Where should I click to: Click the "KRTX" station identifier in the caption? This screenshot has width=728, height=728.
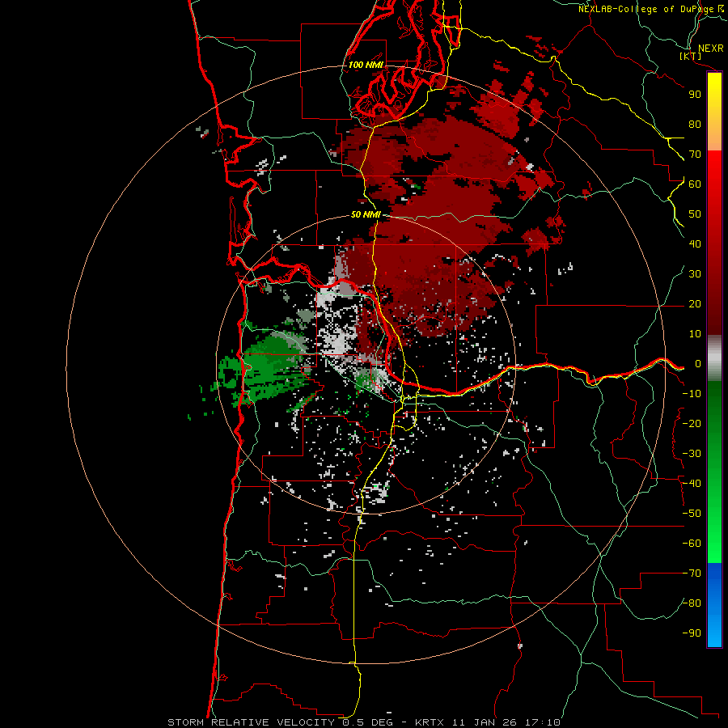(x=429, y=722)
